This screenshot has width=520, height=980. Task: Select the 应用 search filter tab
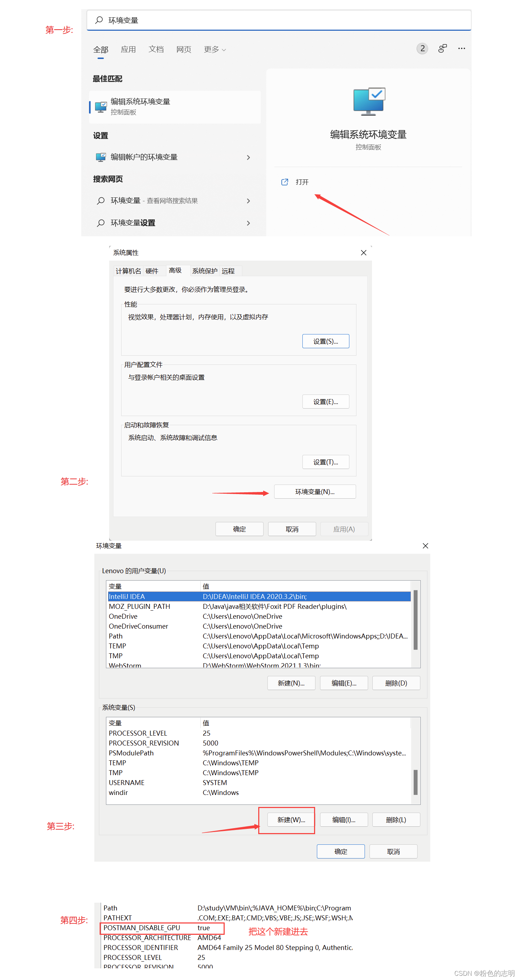tap(128, 49)
